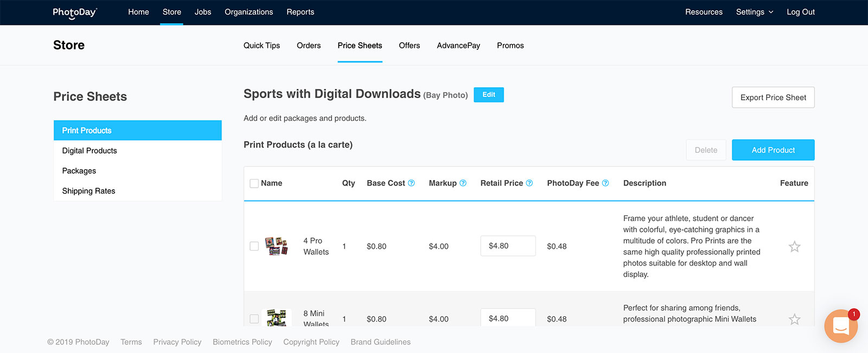Open the Store menu item

coord(172,12)
